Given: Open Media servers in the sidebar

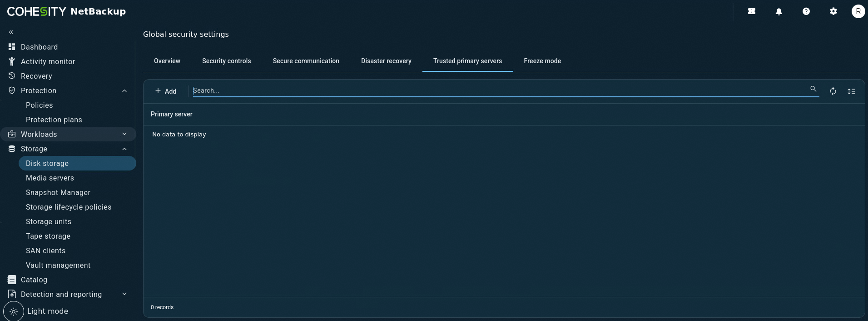Looking at the screenshot, I should click(x=50, y=178).
